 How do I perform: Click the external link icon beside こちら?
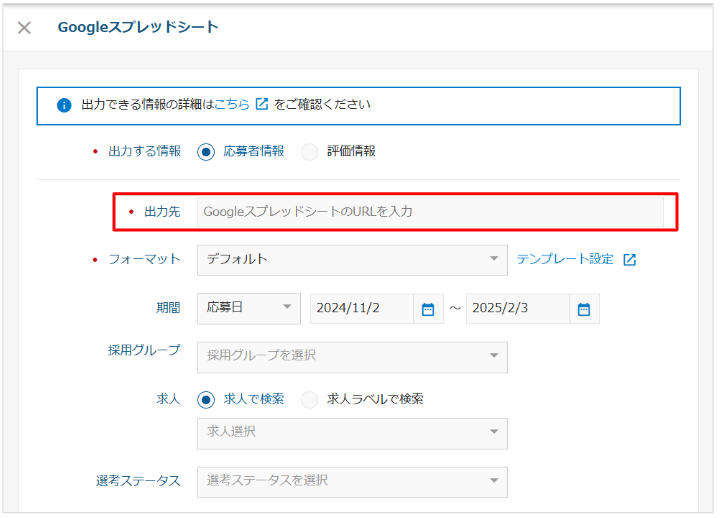pyautogui.click(x=262, y=104)
